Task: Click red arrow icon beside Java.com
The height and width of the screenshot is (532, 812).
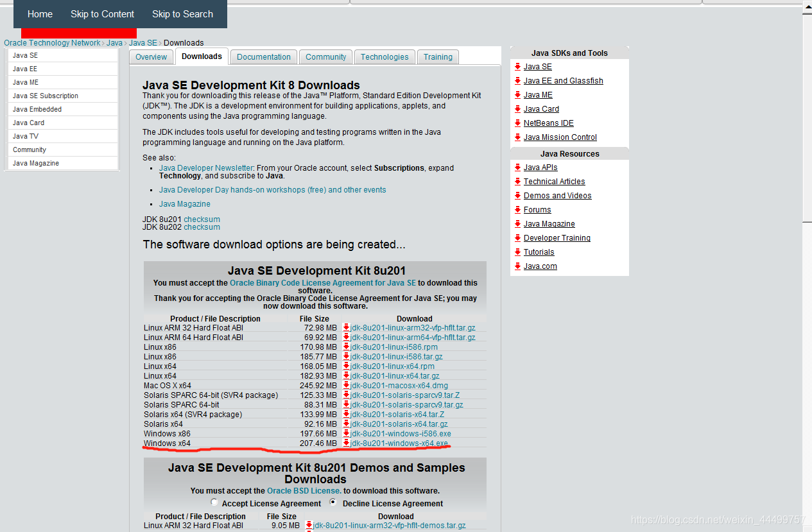Action: coord(517,266)
